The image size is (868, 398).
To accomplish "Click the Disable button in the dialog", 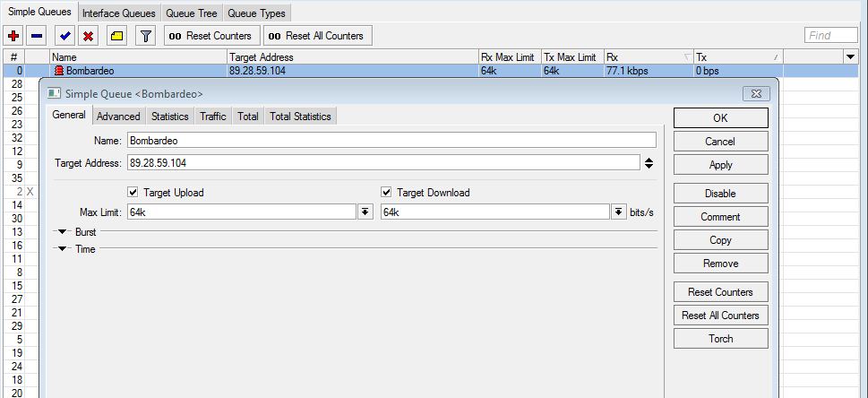I will (721, 194).
